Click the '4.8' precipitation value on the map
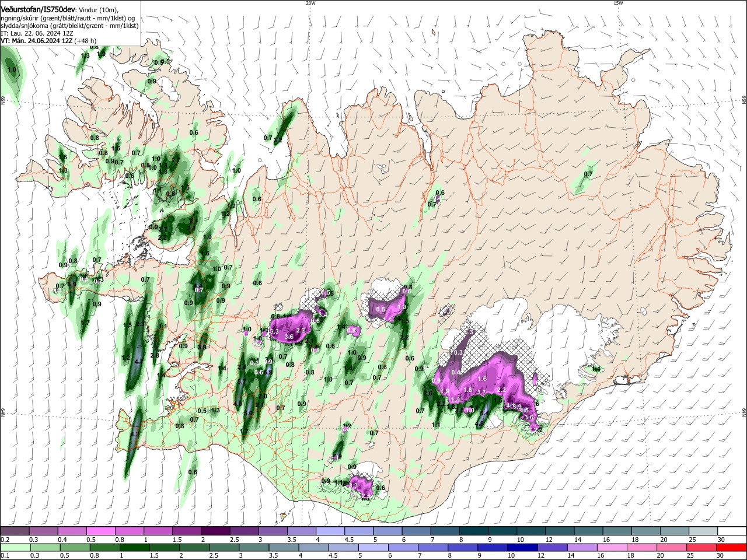Screen dimensions: 747x560 (480, 424)
